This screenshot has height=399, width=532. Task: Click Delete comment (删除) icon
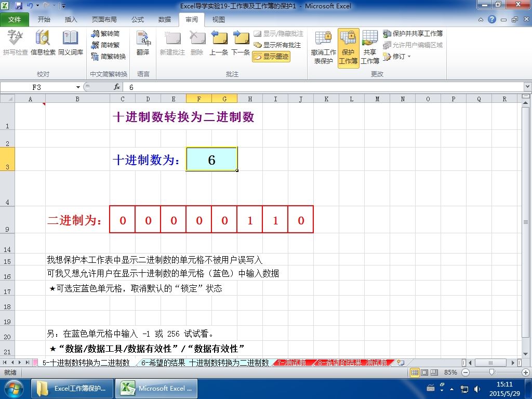point(197,43)
